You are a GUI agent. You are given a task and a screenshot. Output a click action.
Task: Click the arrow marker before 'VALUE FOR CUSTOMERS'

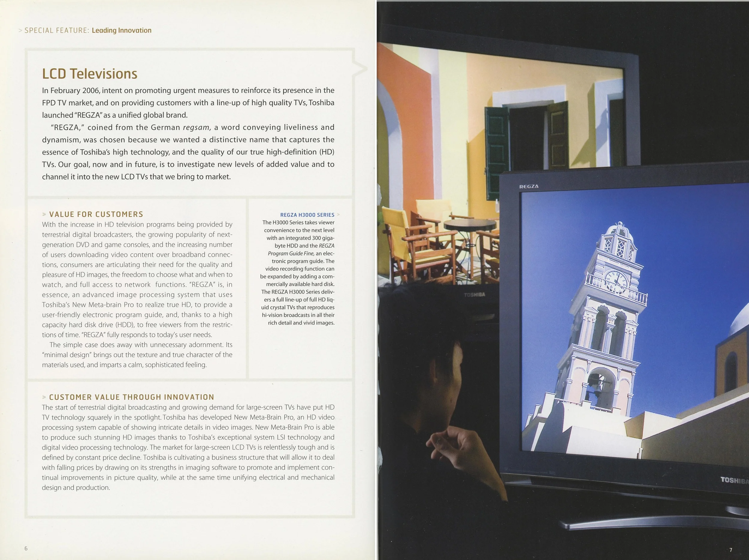[x=44, y=214]
